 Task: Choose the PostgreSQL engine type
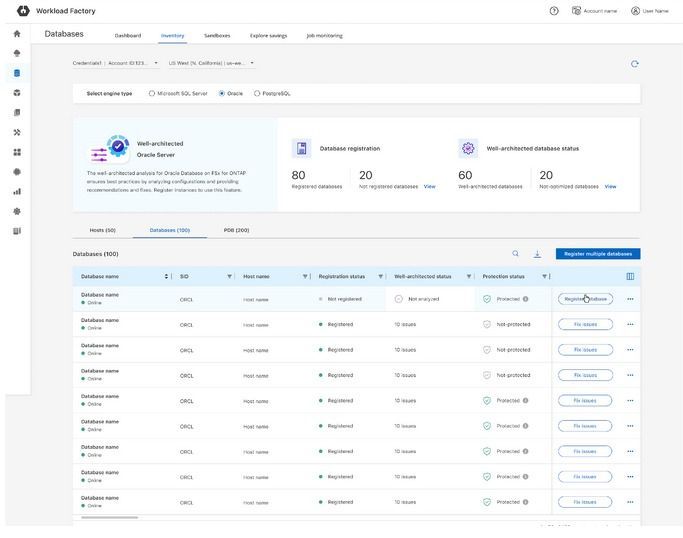(x=257, y=94)
